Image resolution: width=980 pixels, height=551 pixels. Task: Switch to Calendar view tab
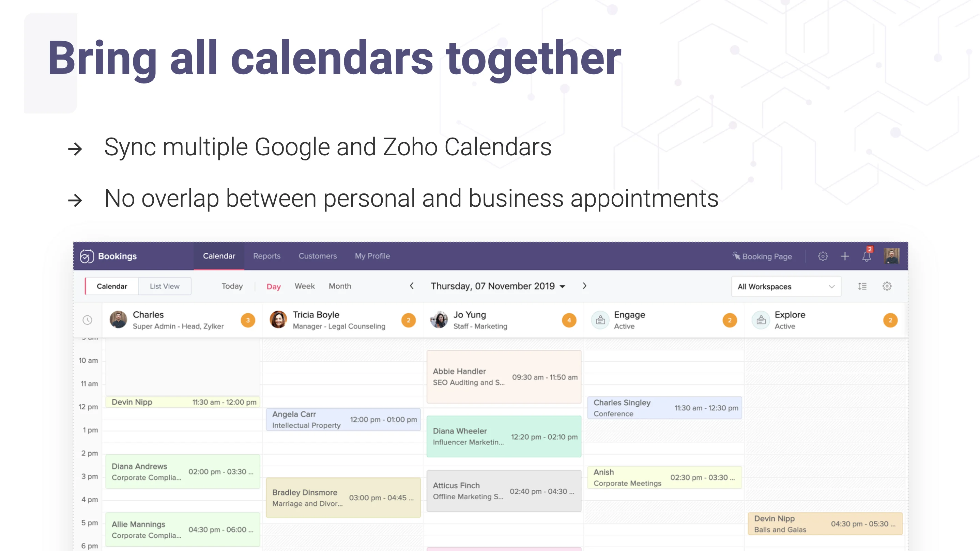[x=111, y=286]
